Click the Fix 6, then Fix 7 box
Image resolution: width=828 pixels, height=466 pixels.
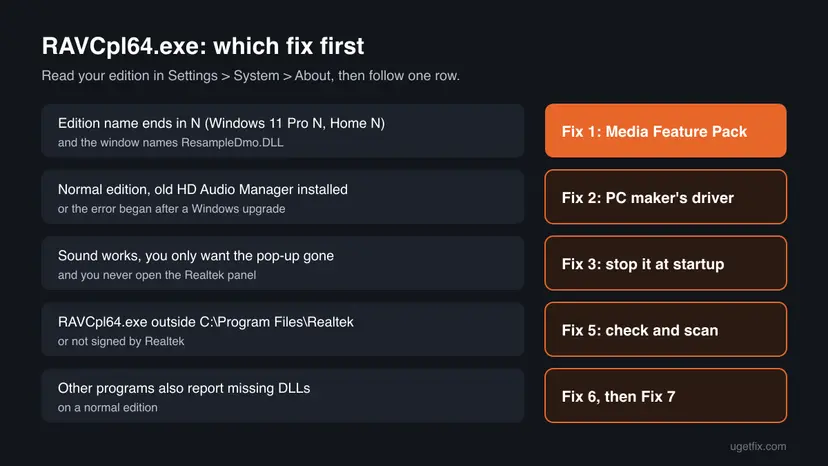tap(665, 396)
